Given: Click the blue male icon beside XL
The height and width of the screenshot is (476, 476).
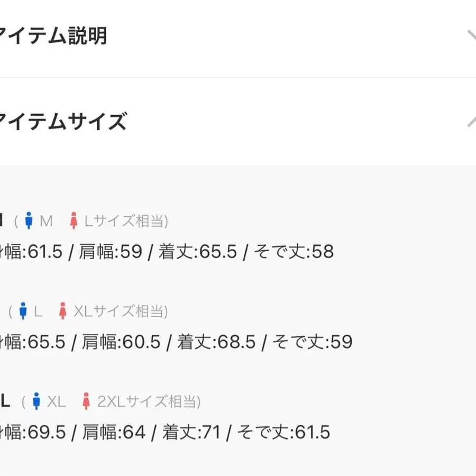Looking at the screenshot, I should [36, 401].
